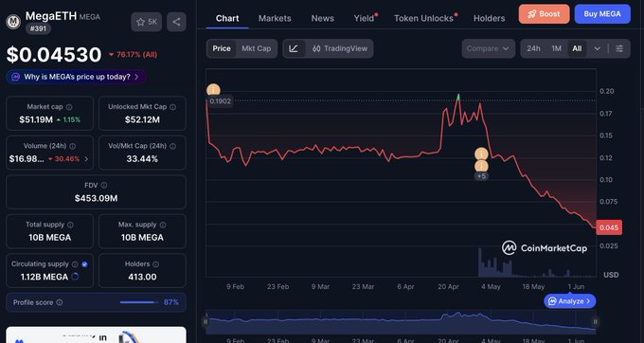Click Holders info icon
This screenshot has height=343, width=644.
pos(155,264)
